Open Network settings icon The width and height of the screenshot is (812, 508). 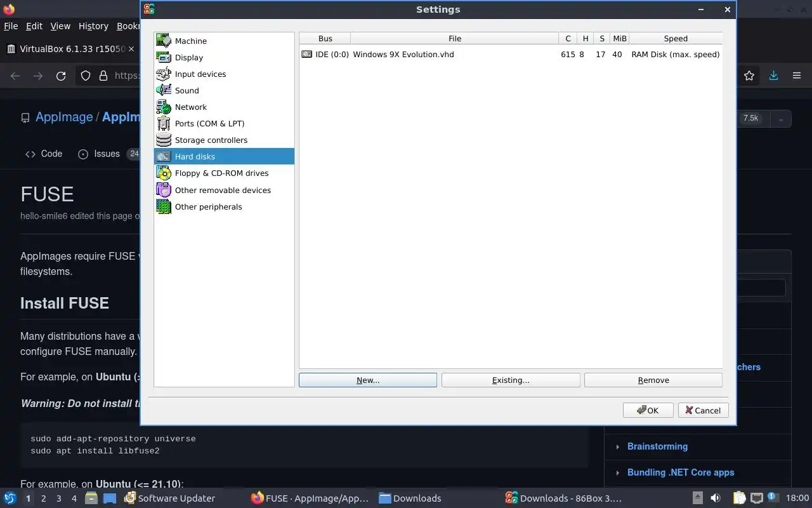click(x=164, y=107)
